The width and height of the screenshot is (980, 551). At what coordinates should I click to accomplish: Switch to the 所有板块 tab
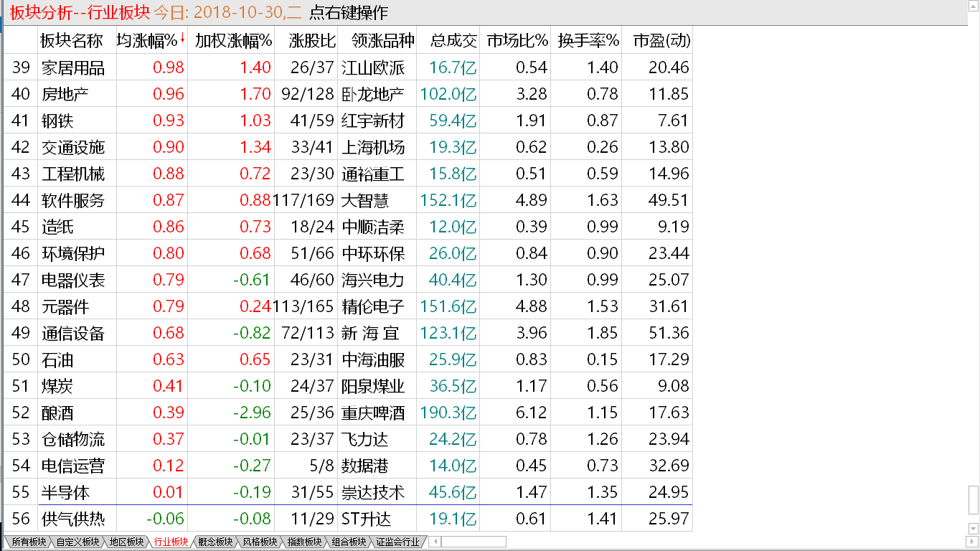coord(29,542)
